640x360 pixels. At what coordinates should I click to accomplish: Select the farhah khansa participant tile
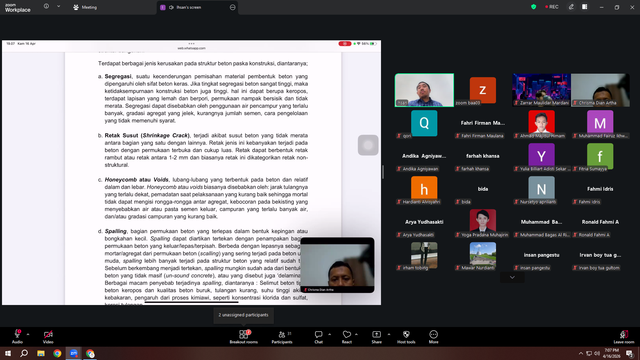[483, 156]
